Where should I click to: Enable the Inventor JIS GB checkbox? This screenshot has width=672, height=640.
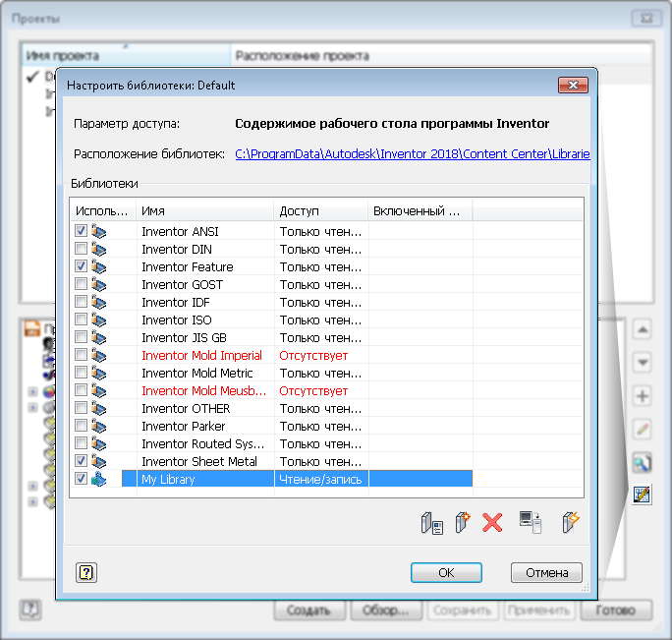(81, 337)
